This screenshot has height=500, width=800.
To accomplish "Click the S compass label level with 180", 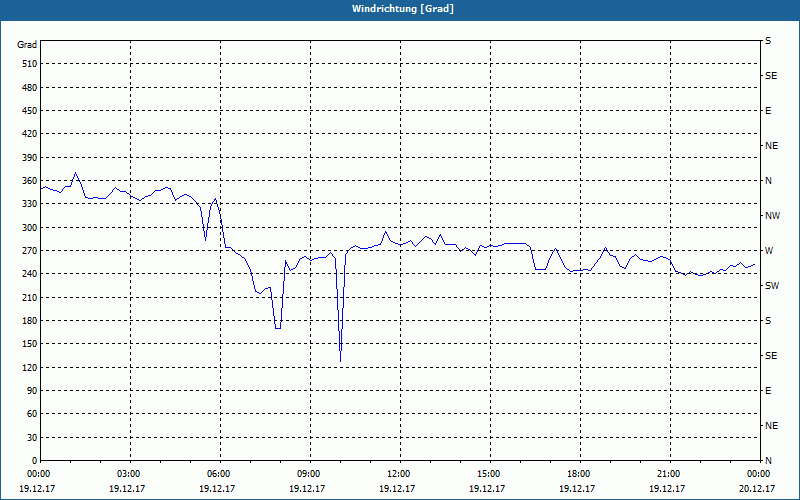I will pyautogui.click(x=768, y=321).
